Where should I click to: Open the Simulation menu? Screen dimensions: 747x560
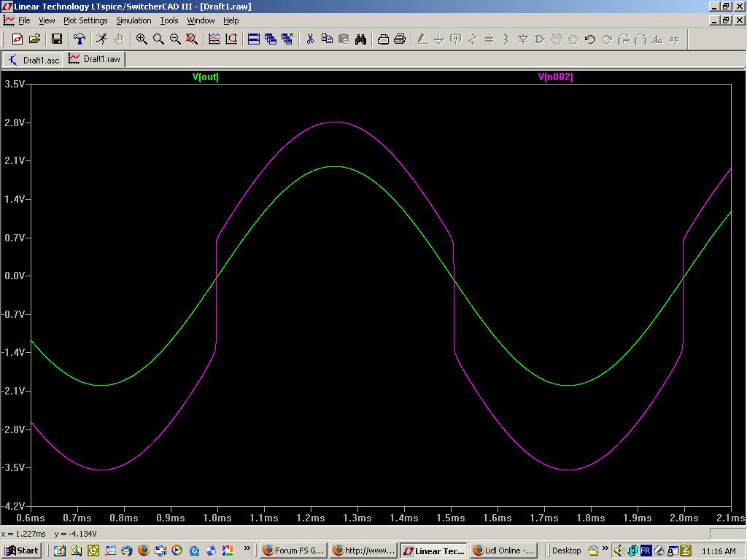click(133, 20)
